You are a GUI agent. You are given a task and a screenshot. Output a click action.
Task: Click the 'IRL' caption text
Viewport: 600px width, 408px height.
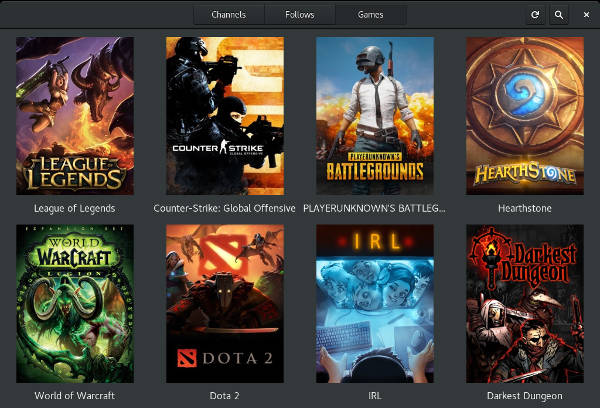click(x=375, y=396)
